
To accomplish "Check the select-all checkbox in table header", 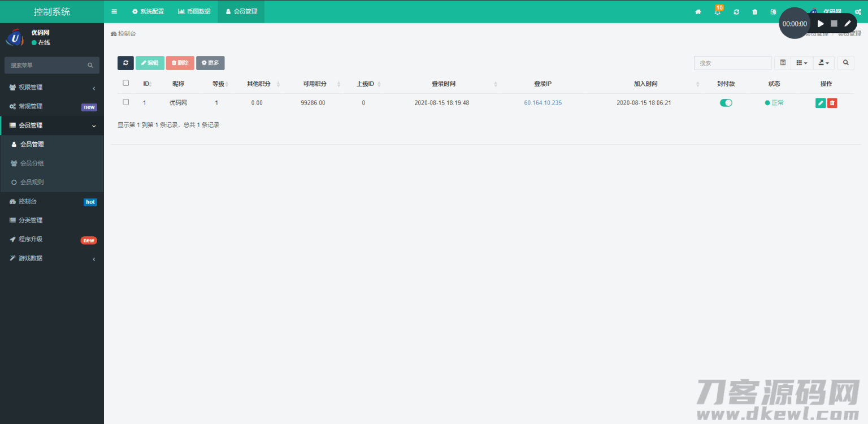I will point(126,83).
